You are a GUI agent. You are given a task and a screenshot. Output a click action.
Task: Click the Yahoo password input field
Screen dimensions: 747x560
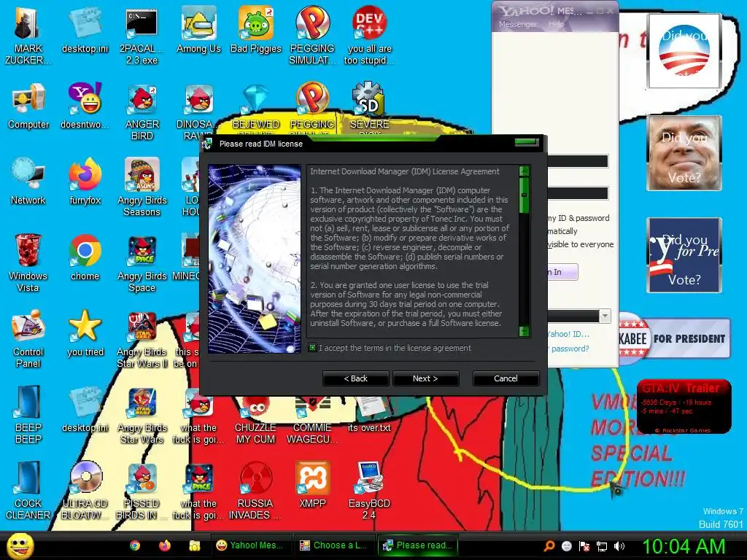pos(578,193)
